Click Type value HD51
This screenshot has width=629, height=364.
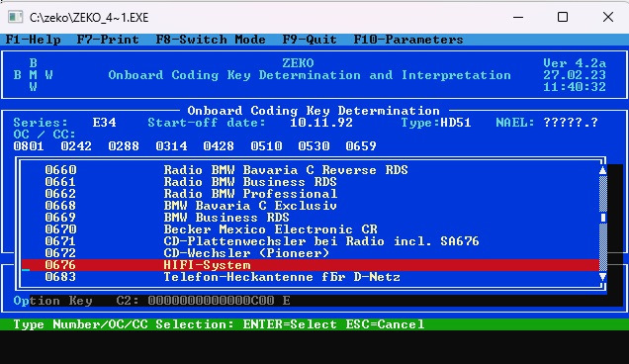pos(456,123)
